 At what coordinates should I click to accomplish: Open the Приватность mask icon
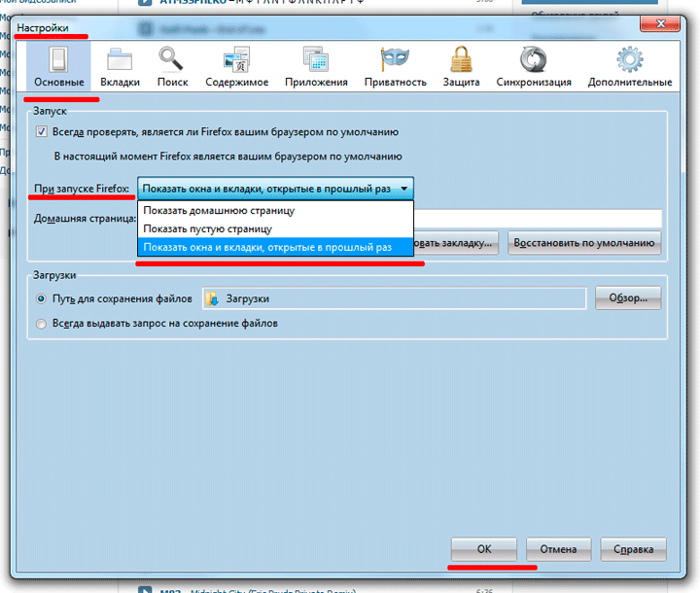pos(395,59)
